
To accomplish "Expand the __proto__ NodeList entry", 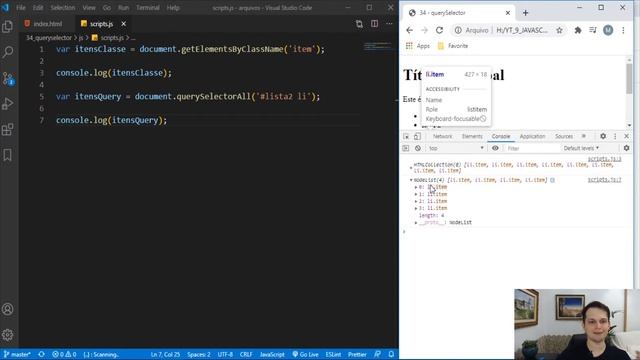I will pos(416,223).
